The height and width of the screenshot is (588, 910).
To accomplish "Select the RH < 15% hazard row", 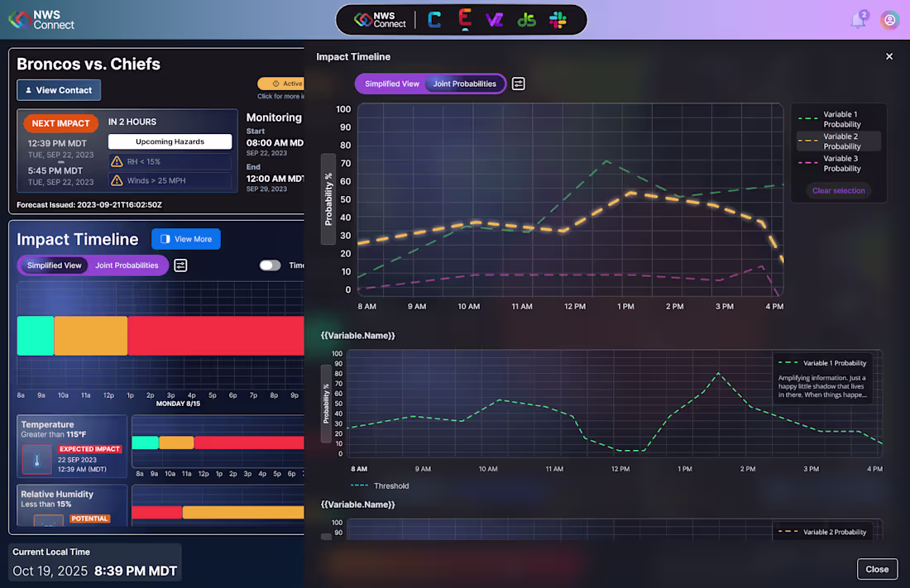I will tap(170, 162).
